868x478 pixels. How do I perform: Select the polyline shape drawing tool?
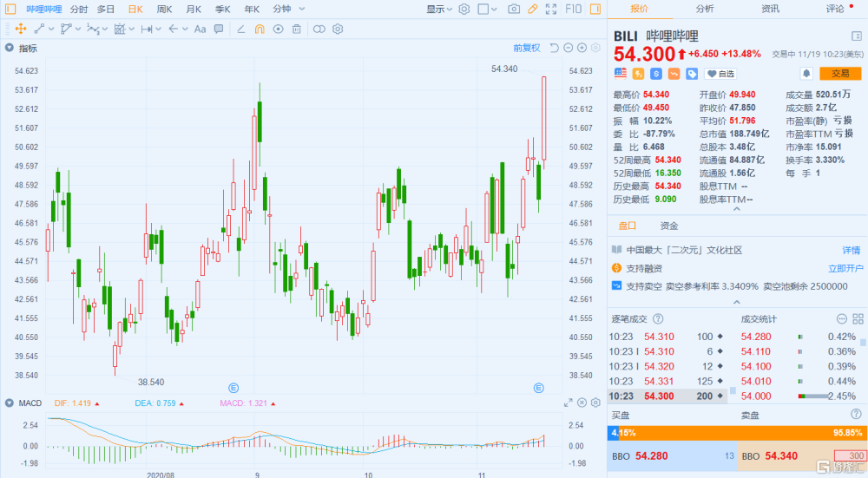tap(67, 29)
